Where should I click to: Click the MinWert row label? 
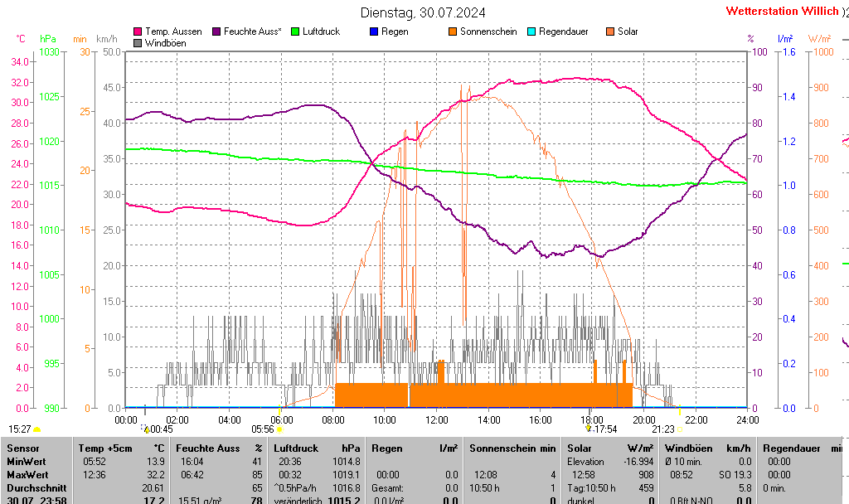pos(27,462)
